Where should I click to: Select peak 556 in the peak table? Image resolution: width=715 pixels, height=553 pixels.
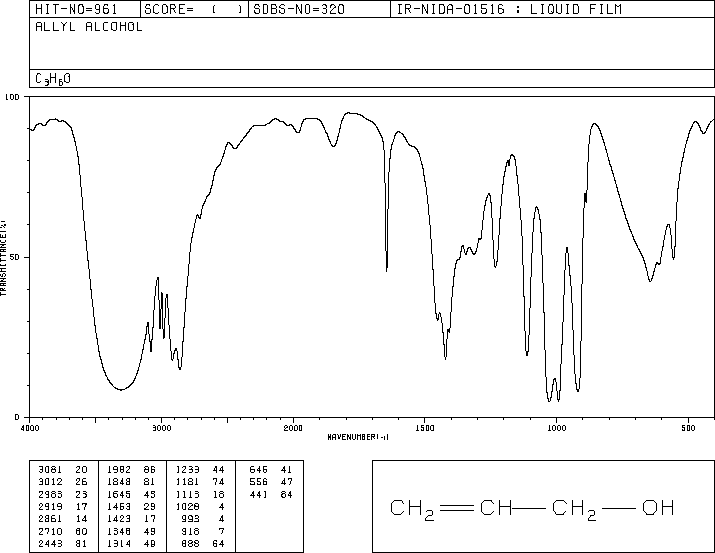259,482
